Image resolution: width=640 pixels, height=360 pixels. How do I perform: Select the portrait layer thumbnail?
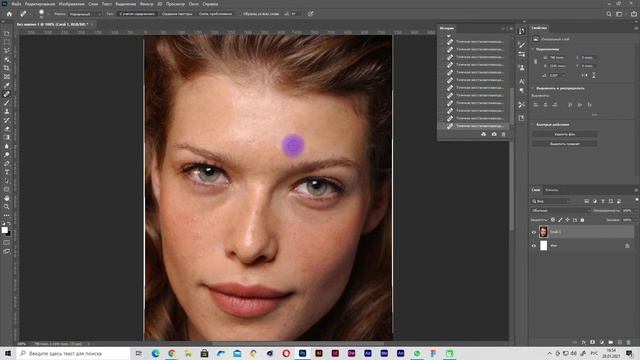(543, 232)
